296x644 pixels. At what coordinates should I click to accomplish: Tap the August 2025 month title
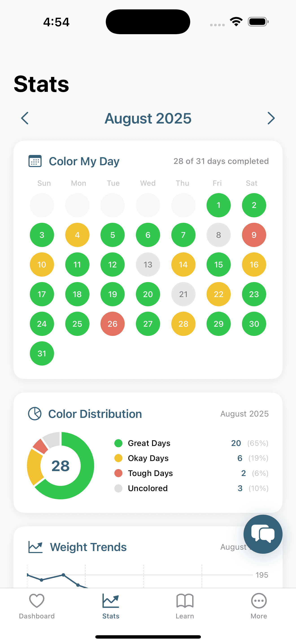[148, 118]
